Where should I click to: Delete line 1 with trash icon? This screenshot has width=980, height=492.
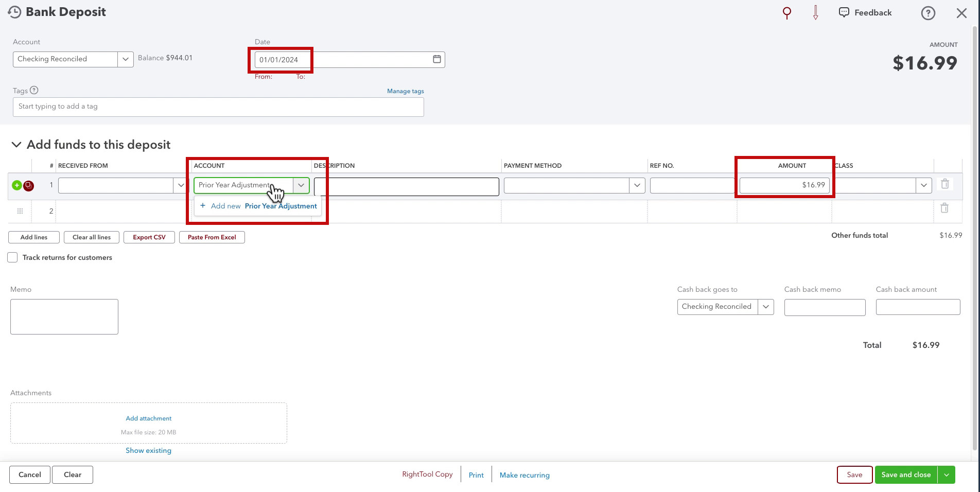click(945, 184)
